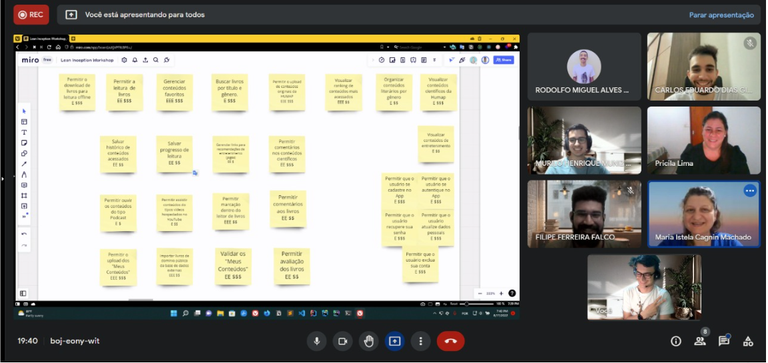768x363 pixels.
Task: Select the Miro text tool
Action: point(24,132)
